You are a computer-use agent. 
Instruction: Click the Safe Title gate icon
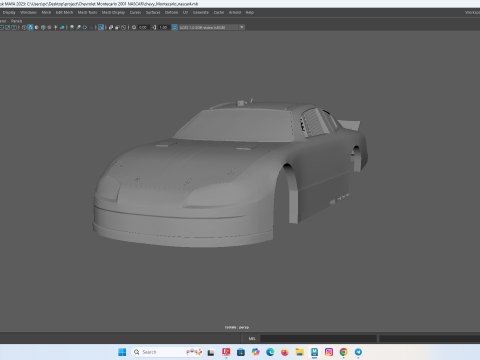coord(14,27)
